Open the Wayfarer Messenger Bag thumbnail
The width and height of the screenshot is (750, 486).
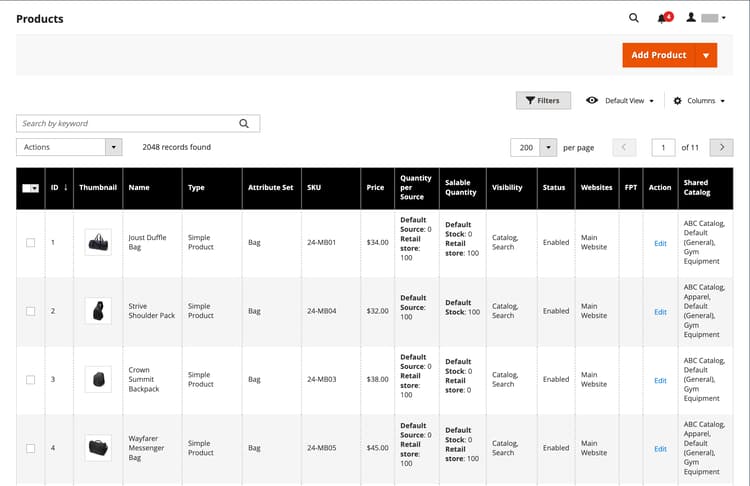coord(98,448)
